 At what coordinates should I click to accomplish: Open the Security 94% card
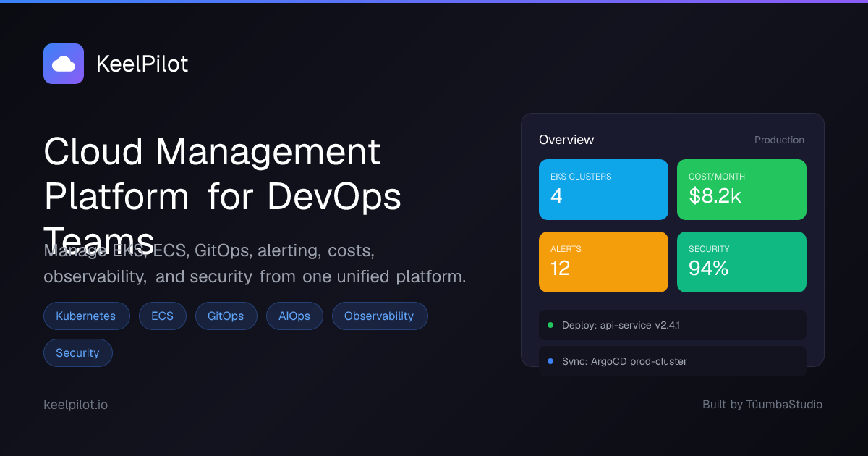pyautogui.click(x=741, y=262)
